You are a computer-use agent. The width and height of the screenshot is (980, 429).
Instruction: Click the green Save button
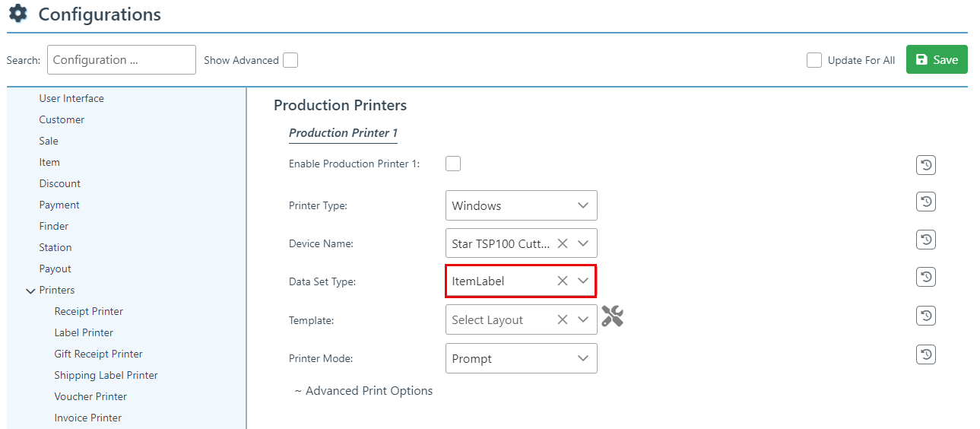(x=936, y=59)
